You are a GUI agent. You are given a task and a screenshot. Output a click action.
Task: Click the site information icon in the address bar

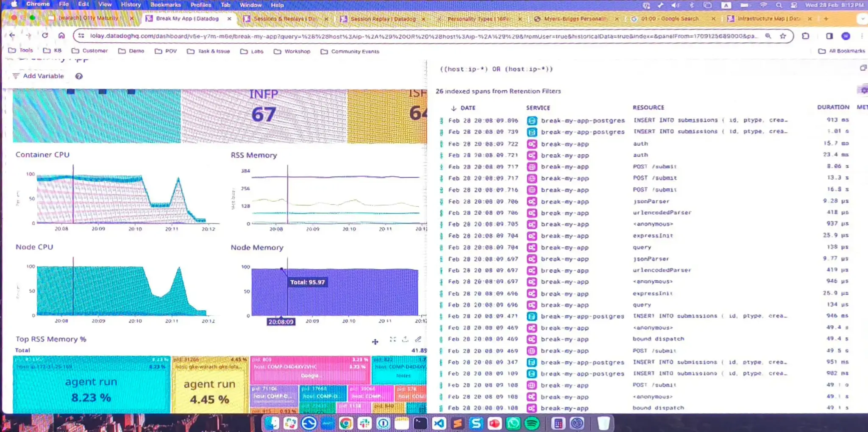point(81,36)
